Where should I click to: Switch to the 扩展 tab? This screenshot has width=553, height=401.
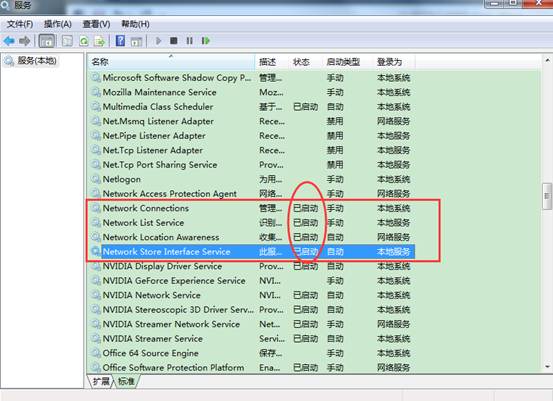[x=101, y=381]
